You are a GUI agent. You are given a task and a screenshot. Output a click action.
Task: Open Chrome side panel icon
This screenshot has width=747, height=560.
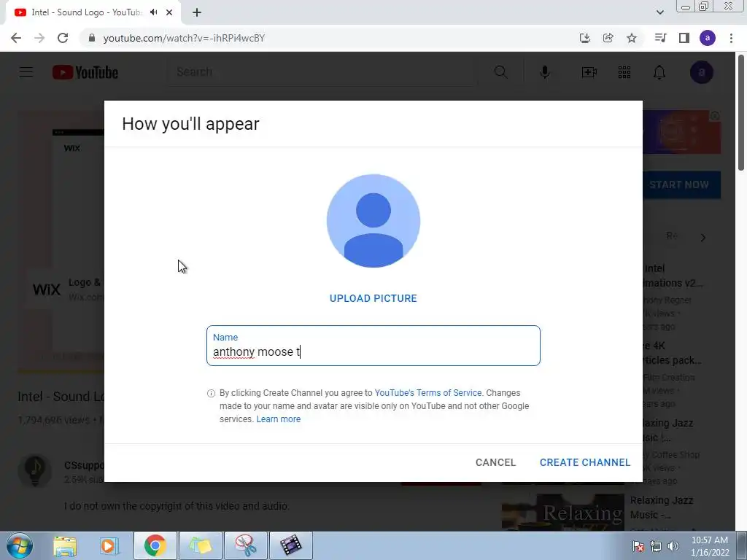684,38
